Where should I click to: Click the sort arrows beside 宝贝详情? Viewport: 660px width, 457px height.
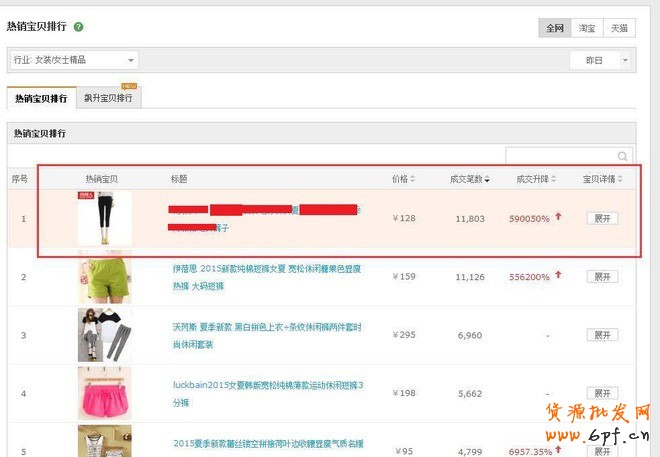(620, 180)
